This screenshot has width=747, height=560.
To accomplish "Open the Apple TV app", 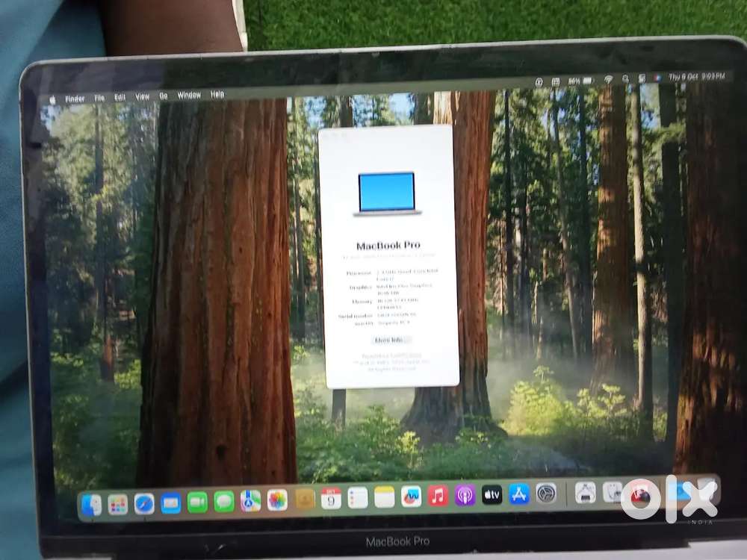I will (x=492, y=494).
